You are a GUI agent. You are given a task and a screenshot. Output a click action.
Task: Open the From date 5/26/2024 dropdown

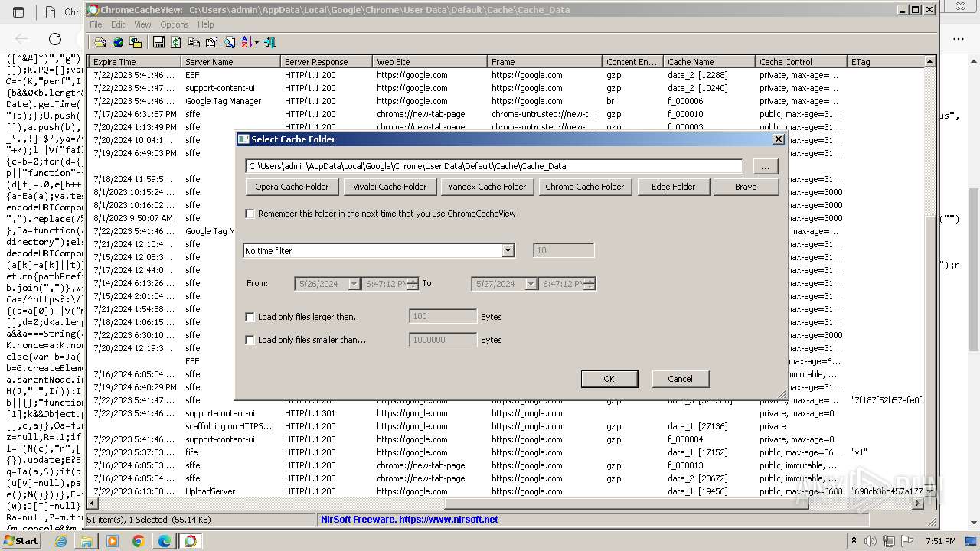click(354, 284)
